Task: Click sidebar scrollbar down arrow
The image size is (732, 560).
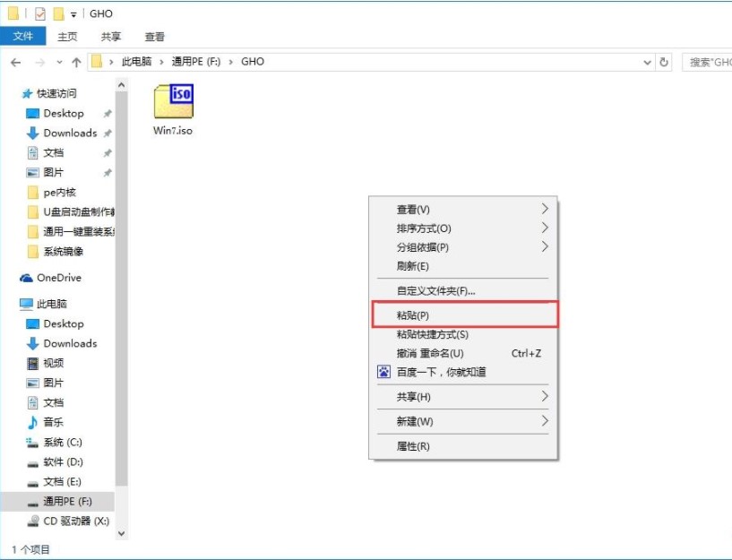Action: pyautogui.click(x=121, y=533)
